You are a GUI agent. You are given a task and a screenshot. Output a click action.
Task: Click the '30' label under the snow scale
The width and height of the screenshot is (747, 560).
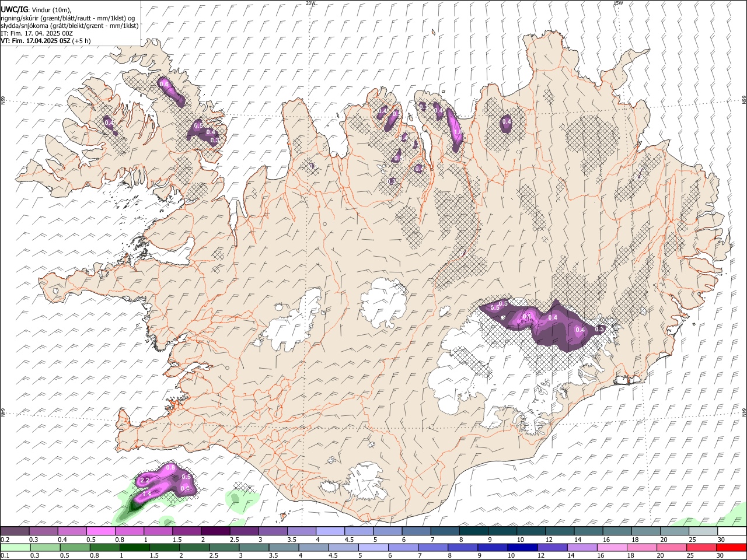point(721,540)
